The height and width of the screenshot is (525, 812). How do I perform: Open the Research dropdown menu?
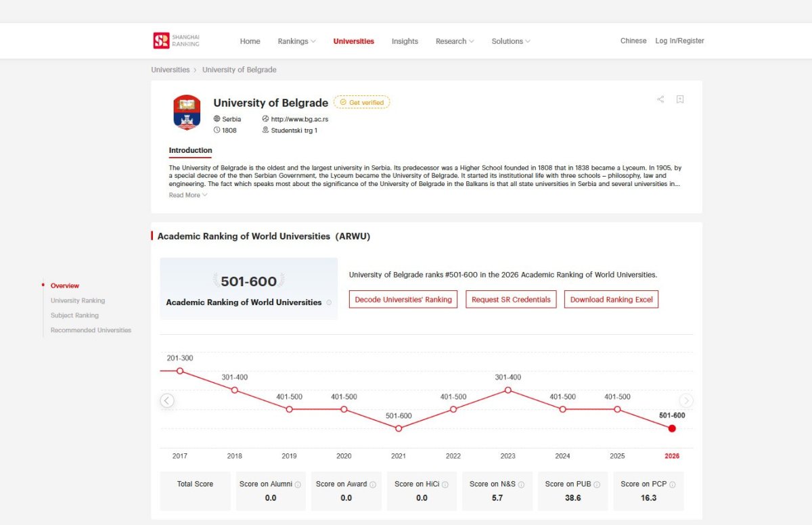(455, 41)
